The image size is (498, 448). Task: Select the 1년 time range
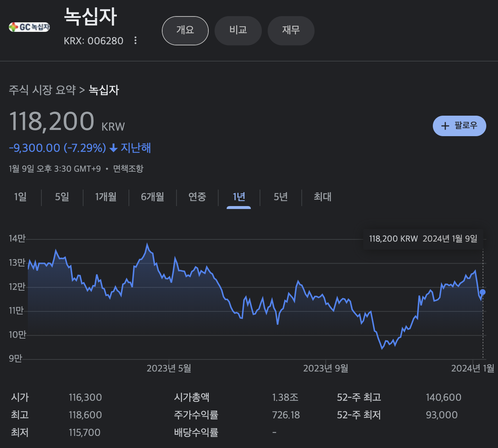click(239, 197)
